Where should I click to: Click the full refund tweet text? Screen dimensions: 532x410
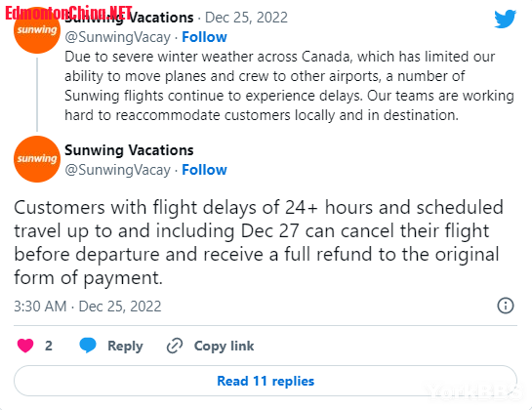pyautogui.click(x=259, y=242)
